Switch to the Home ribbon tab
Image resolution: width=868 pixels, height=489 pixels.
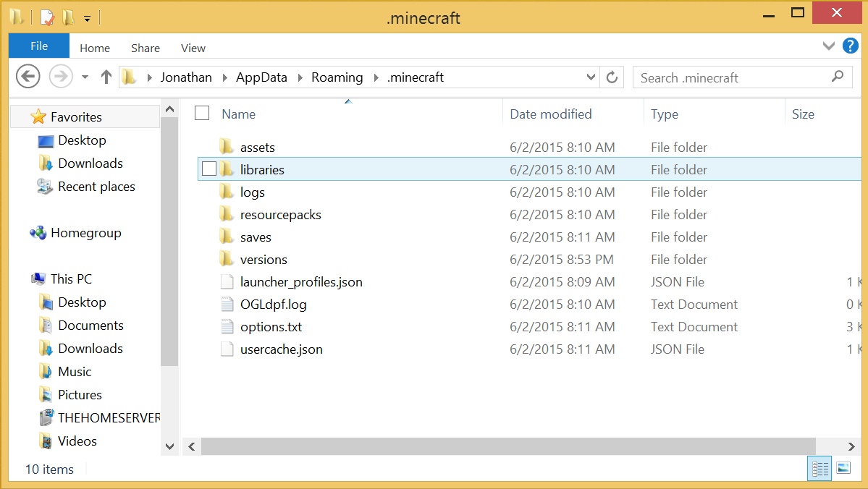95,48
